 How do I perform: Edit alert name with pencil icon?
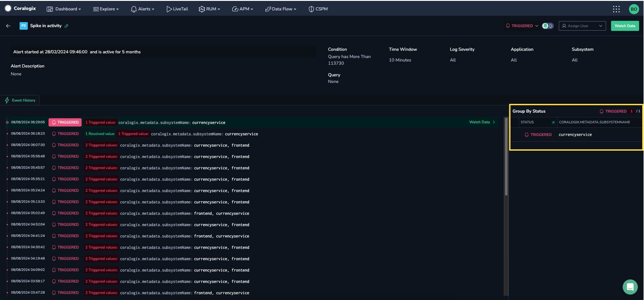point(66,26)
